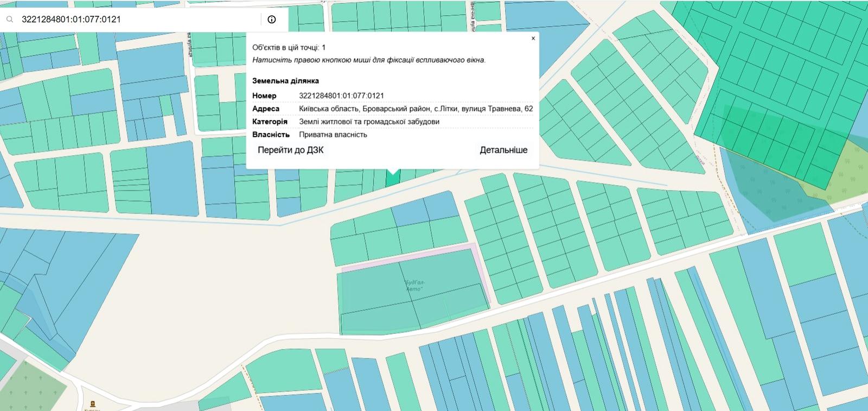This screenshot has height=411, width=868.
Task: Click the Категорія value about житлової забудови
Action: [x=369, y=122]
